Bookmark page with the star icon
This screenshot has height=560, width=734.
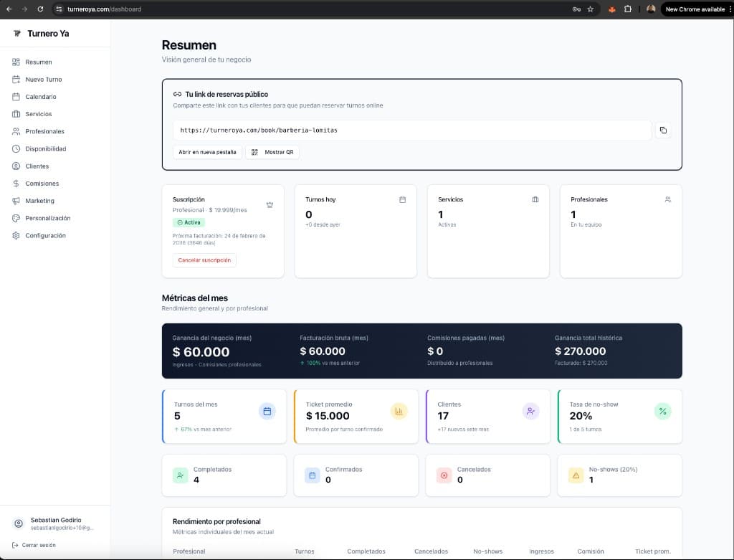click(590, 9)
